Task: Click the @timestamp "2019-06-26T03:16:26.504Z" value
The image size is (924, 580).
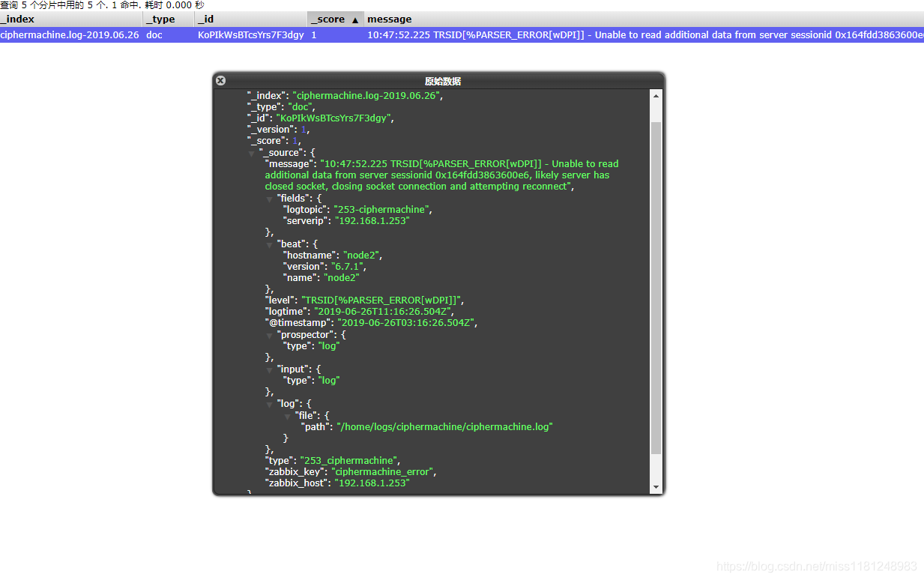Action: [x=405, y=323]
